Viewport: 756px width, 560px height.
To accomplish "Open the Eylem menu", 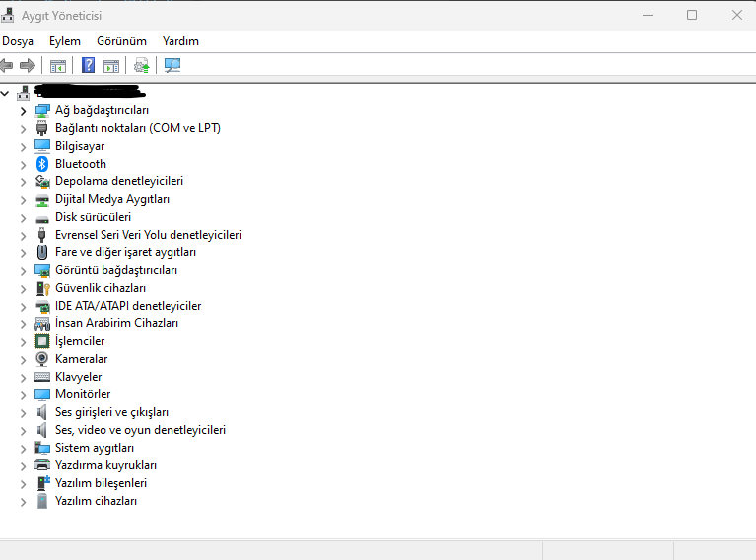I will 65,41.
